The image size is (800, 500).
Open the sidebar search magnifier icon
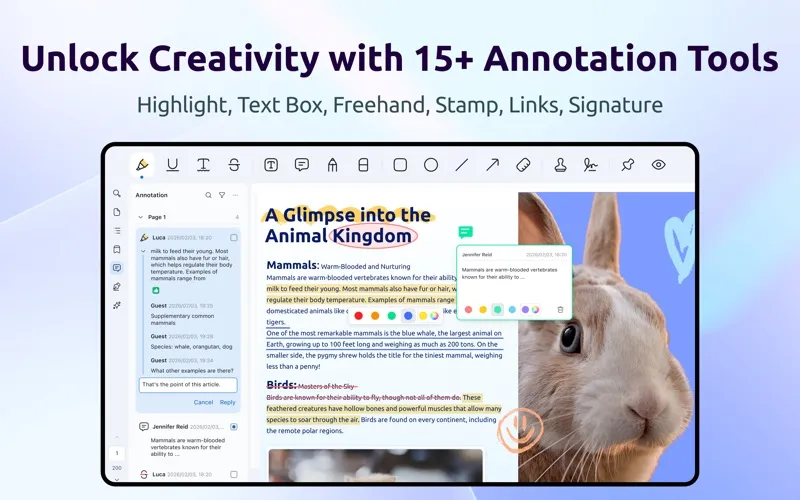pyautogui.click(x=117, y=193)
